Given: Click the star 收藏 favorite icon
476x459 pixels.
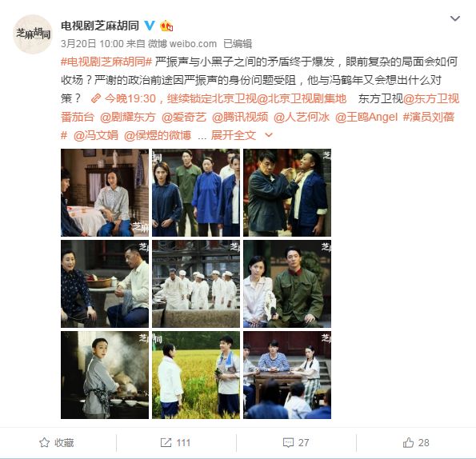Looking at the screenshot, I should (x=44, y=442).
